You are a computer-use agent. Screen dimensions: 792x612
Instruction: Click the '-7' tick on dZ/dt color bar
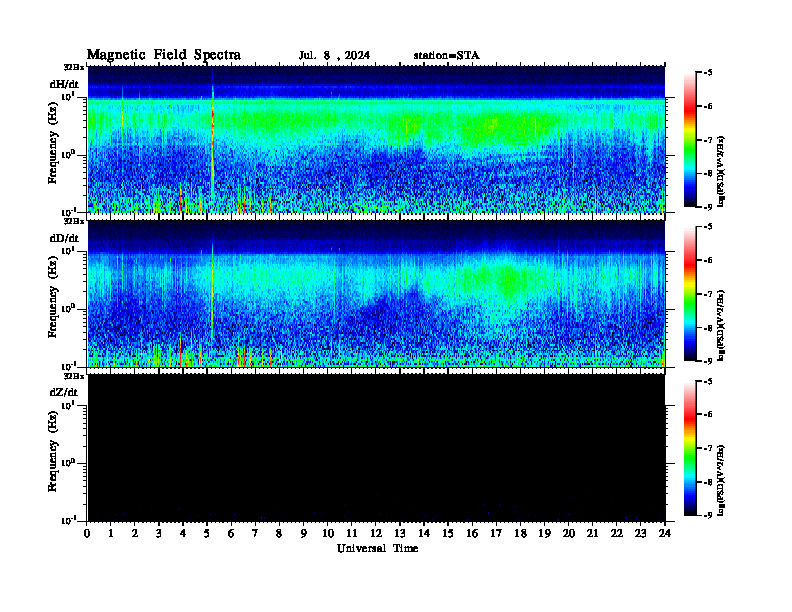(x=709, y=448)
